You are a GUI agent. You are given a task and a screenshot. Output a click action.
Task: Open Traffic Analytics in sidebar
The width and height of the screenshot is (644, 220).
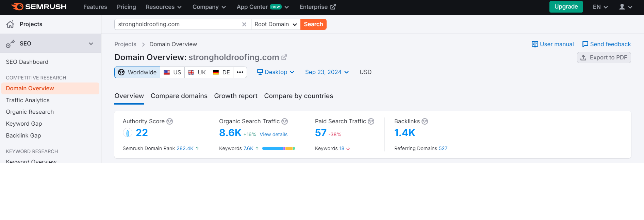[x=28, y=100]
